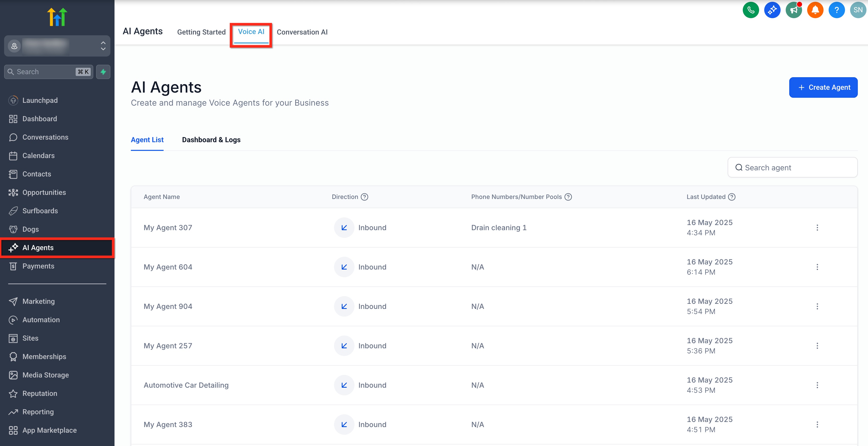Open the orange bell notifications icon

pyautogui.click(x=815, y=10)
